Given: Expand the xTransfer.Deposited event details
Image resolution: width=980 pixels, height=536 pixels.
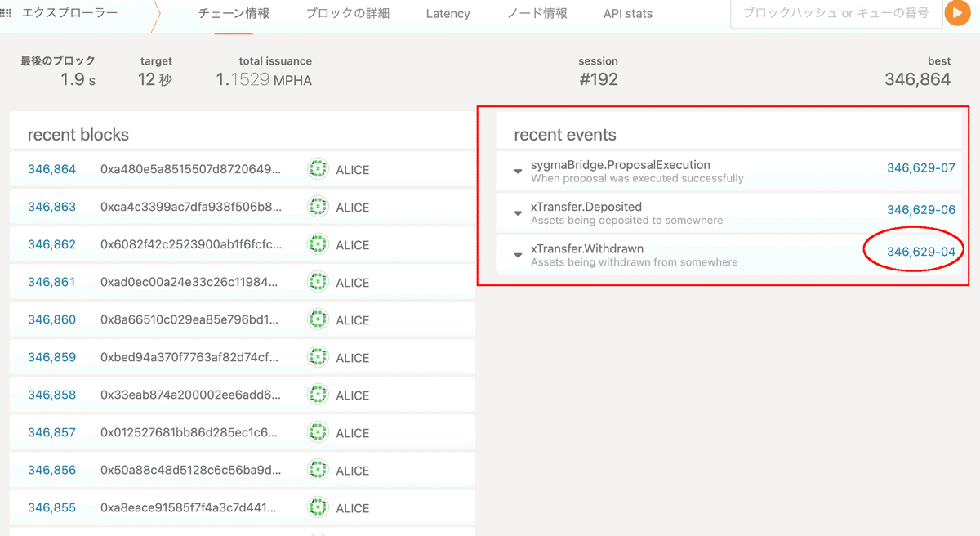Looking at the screenshot, I should pyautogui.click(x=518, y=213).
